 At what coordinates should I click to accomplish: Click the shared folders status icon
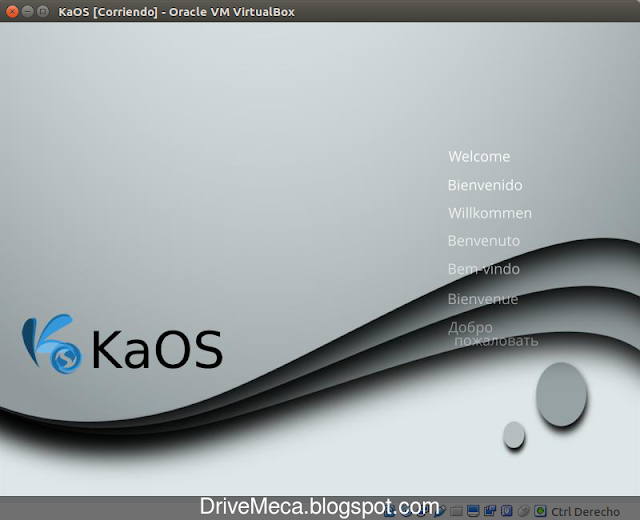tap(456, 511)
